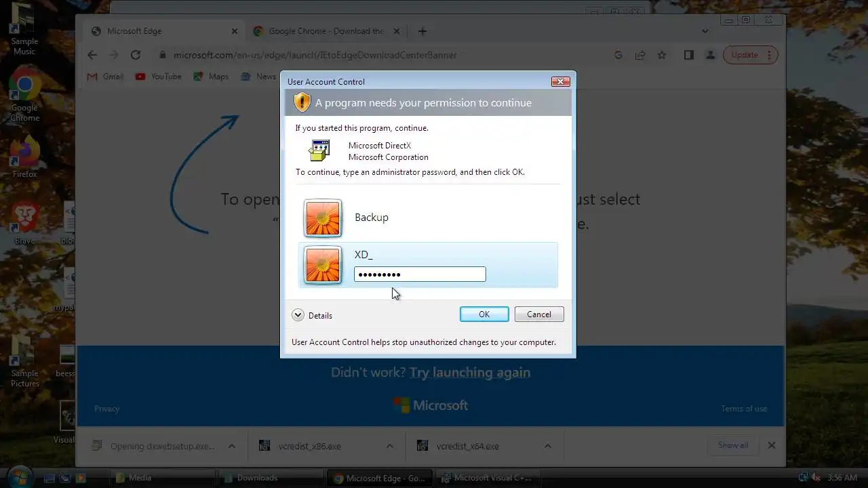Click the Microsoft logo on page
The width and height of the screenshot is (868, 488).
pyautogui.click(x=431, y=405)
